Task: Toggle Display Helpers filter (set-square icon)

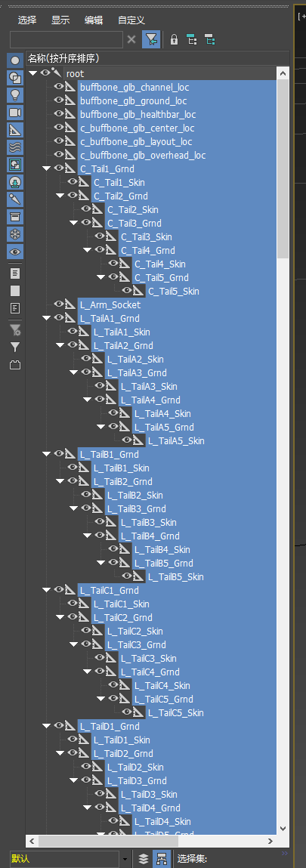Action: point(15,129)
